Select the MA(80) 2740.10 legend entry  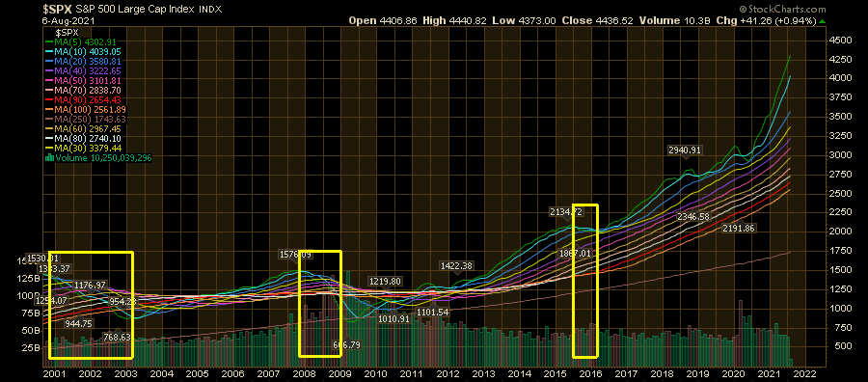(x=84, y=138)
